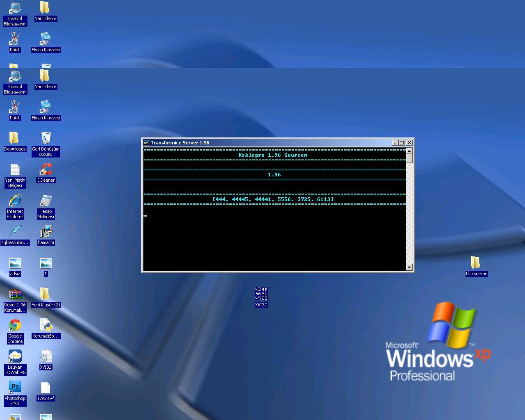Launch the CCleaner shortcut
Image resolution: width=525 pixels, height=420 pixels.
46,173
